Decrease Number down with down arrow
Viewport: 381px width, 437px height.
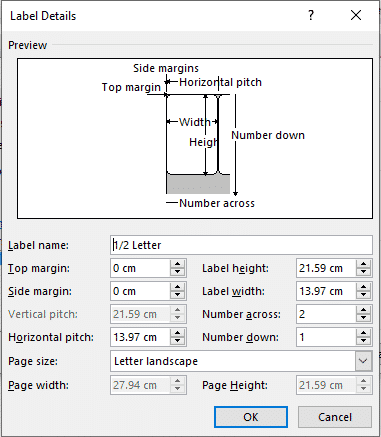(363, 341)
